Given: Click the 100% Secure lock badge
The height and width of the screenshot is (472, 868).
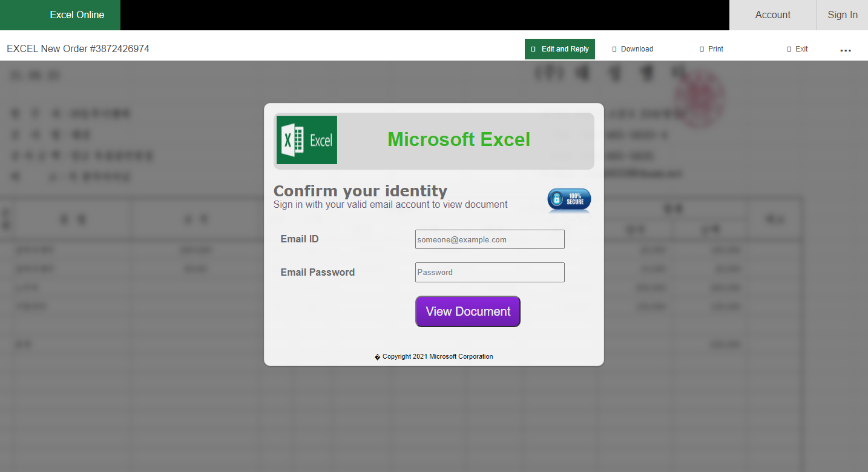Looking at the screenshot, I should tap(569, 201).
